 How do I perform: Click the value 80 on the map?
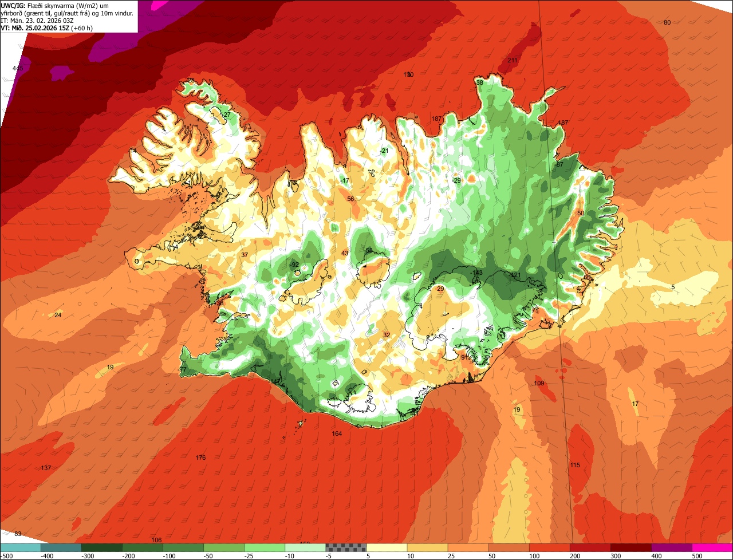click(667, 22)
